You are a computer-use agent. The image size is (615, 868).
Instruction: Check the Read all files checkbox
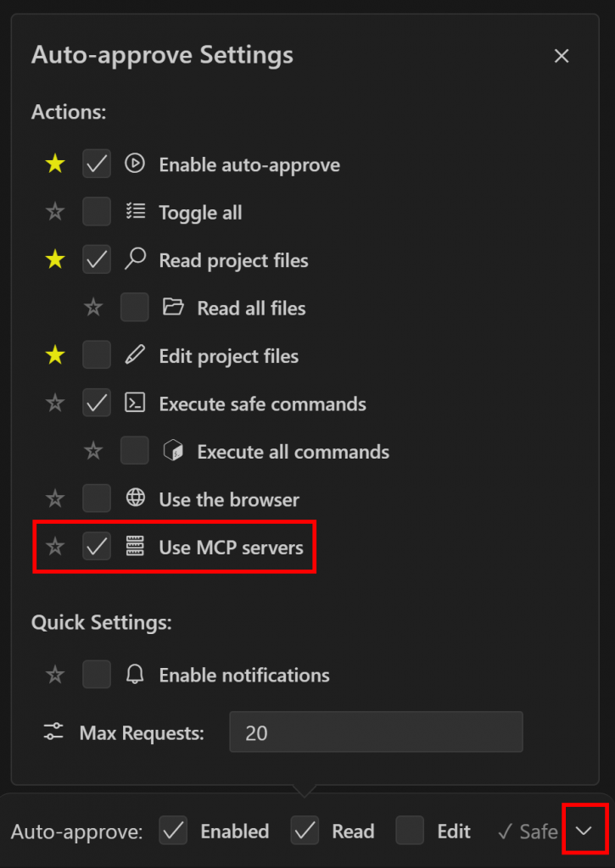point(134,308)
